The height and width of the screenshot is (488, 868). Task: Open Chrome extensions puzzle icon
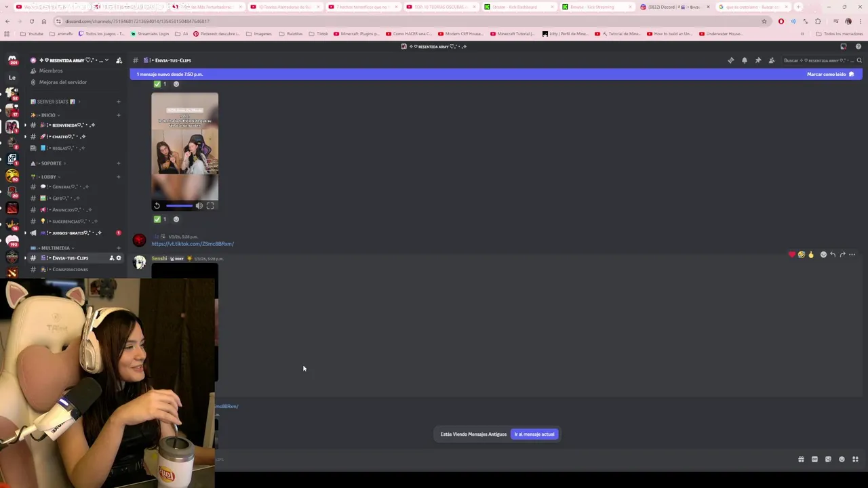[x=818, y=21]
